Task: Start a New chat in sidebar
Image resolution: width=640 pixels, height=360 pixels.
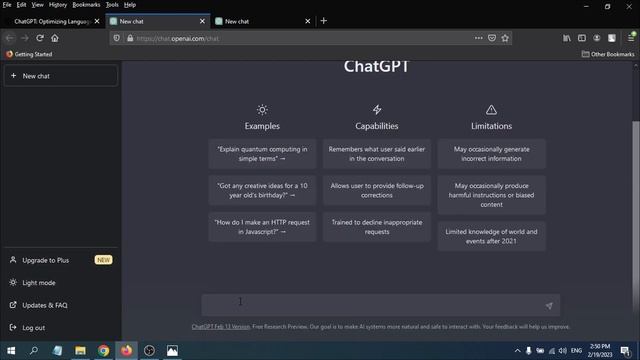Action: 61,76
